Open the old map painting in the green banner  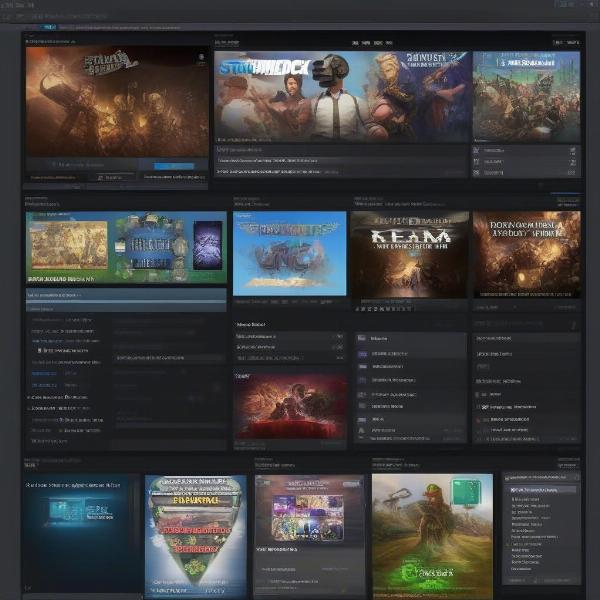[69, 245]
